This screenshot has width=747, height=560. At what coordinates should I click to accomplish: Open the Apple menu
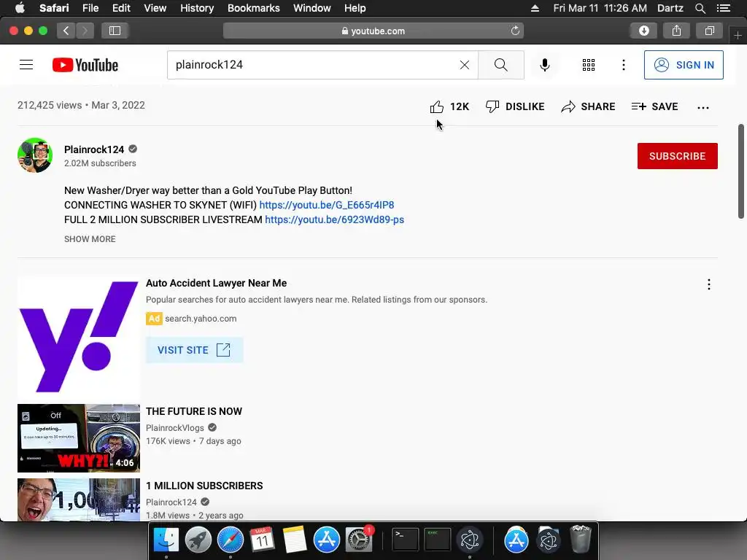[20, 8]
